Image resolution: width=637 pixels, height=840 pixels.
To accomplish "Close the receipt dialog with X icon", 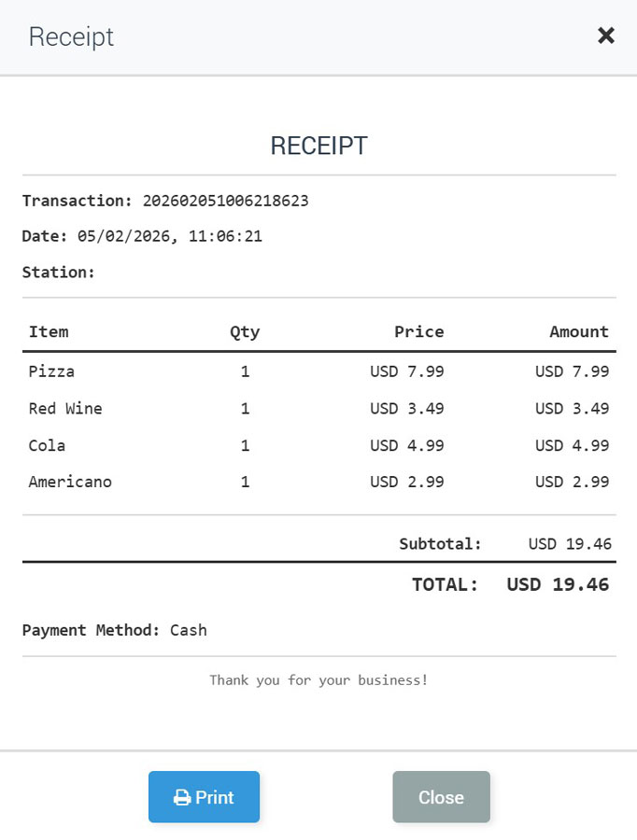I will click(x=606, y=35).
